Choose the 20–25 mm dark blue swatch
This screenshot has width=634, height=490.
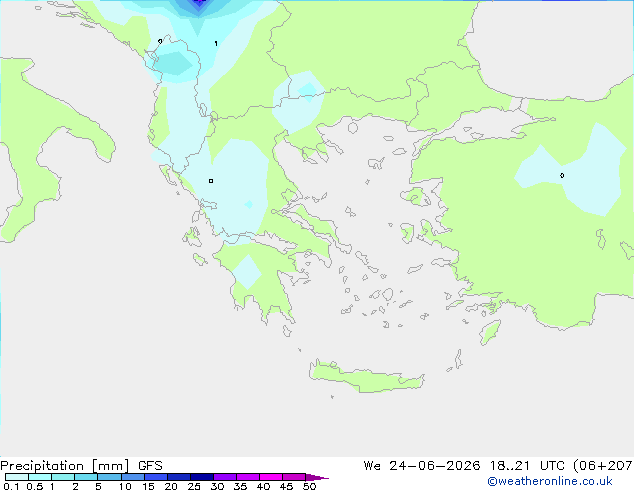(179, 477)
